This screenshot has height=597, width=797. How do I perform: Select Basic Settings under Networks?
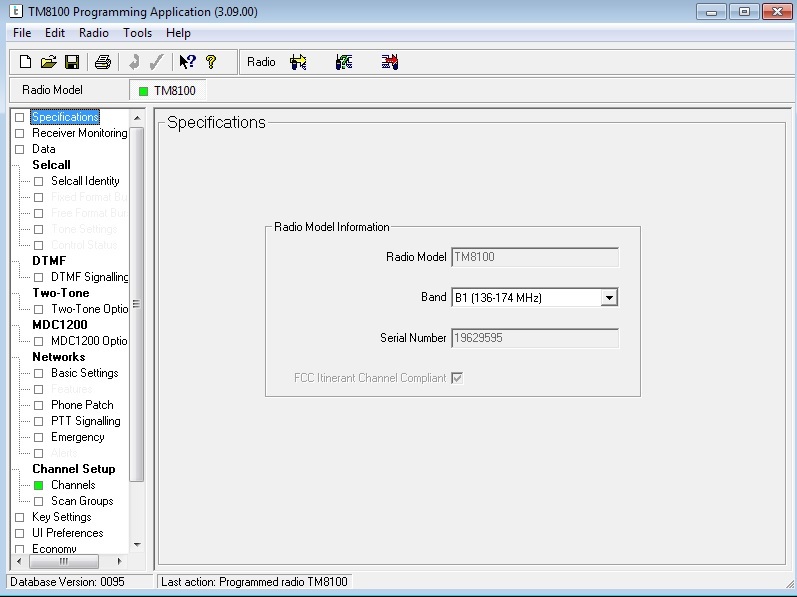[x=84, y=373]
